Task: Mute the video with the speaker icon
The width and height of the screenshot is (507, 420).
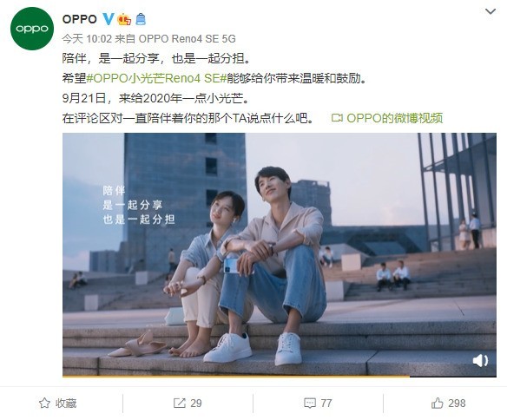Action: pos(480,360)
